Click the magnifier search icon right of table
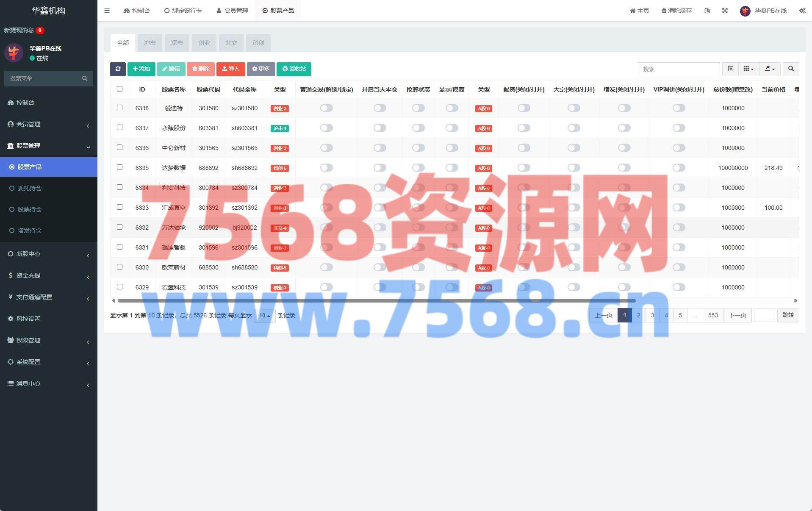The width and height of the screenshot is (812, 511). pyautogui.click(x=791, y=69)
